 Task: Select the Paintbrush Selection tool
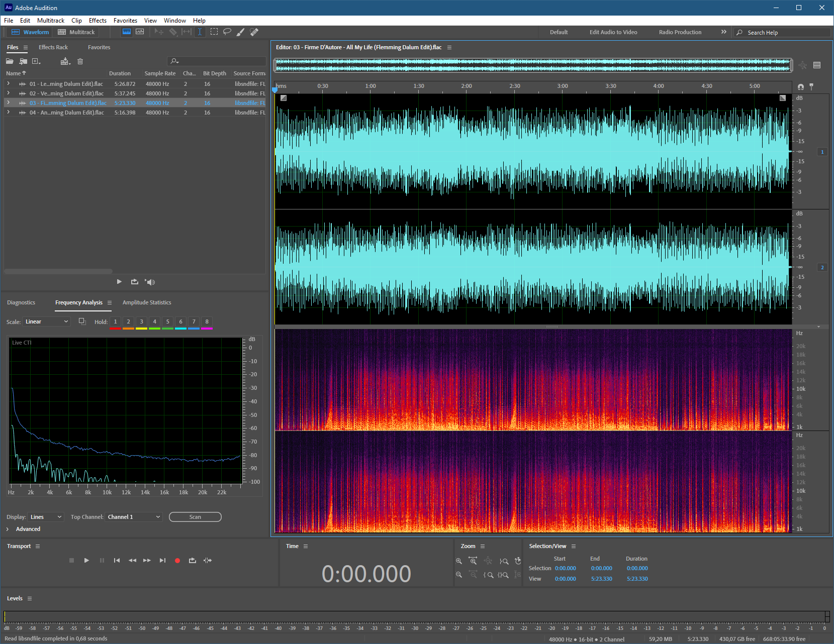[241, 32]
